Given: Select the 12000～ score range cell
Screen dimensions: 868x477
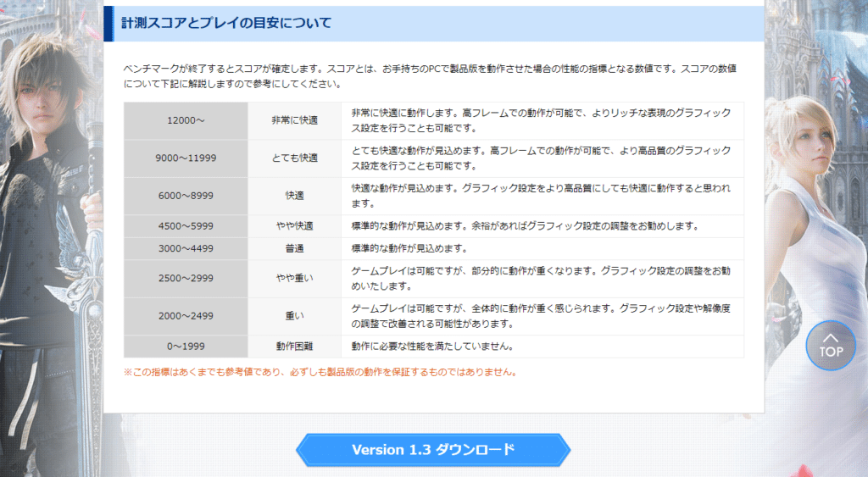Looking at the screenshot, I should (x=186, y=121).
